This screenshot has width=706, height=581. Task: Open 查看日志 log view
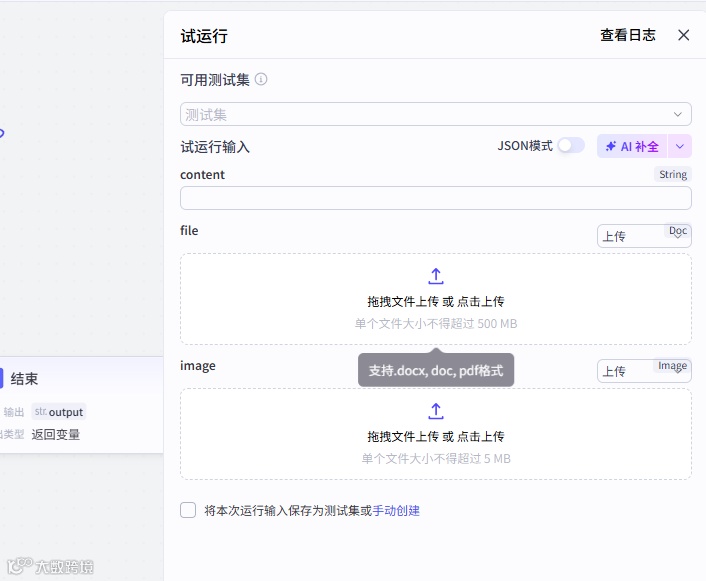(x=628, y=35)
